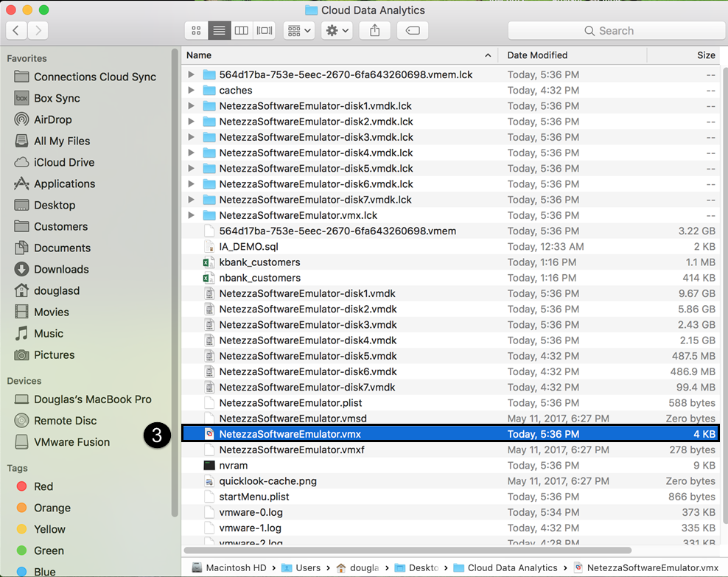This screenshot has width=728, height=577.
Task: Select the nvram file
Action: tap(450, 465)
